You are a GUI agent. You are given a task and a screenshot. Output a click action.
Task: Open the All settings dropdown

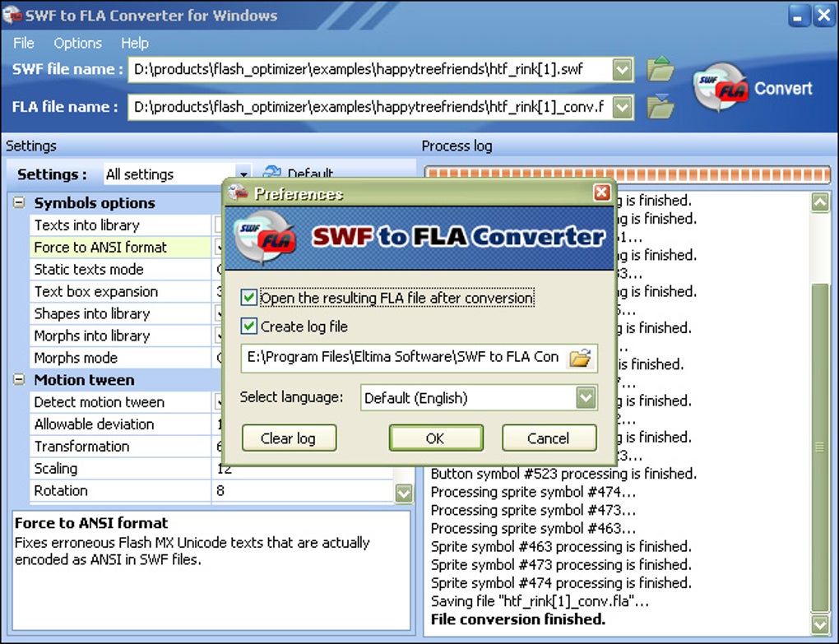pyautogui.click(x=243, y=174)
